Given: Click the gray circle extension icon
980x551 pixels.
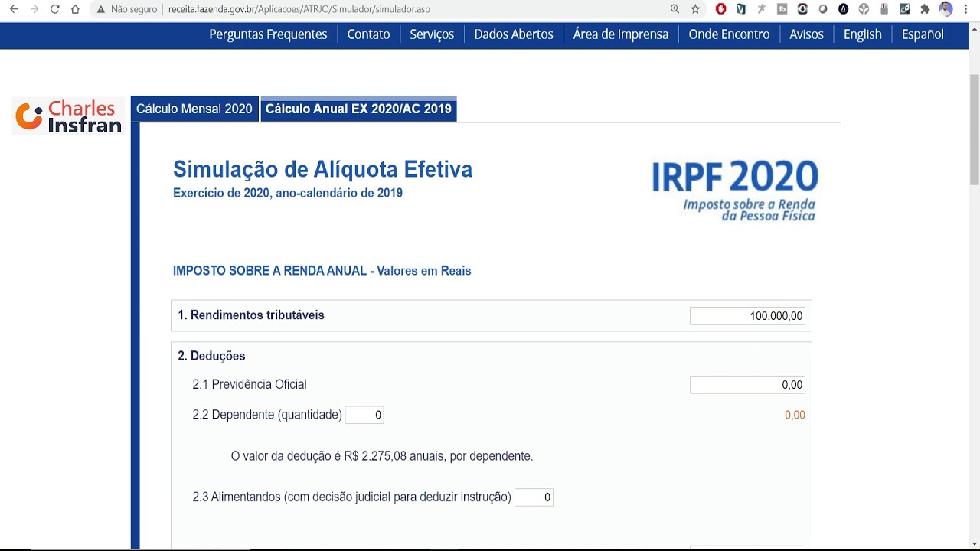Looking at the screenshot, I should (x=823, y=9).
